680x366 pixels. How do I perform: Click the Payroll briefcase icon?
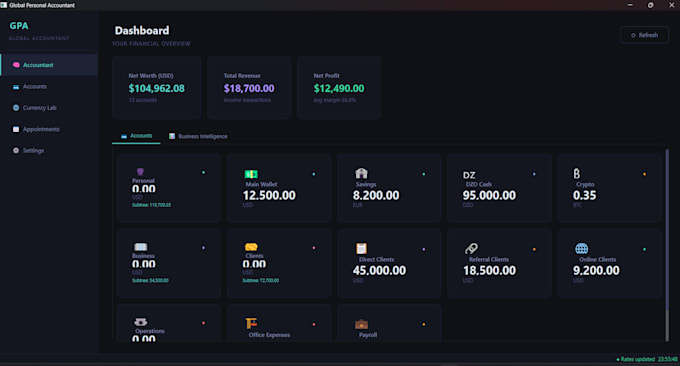click(x=361, y=324)
